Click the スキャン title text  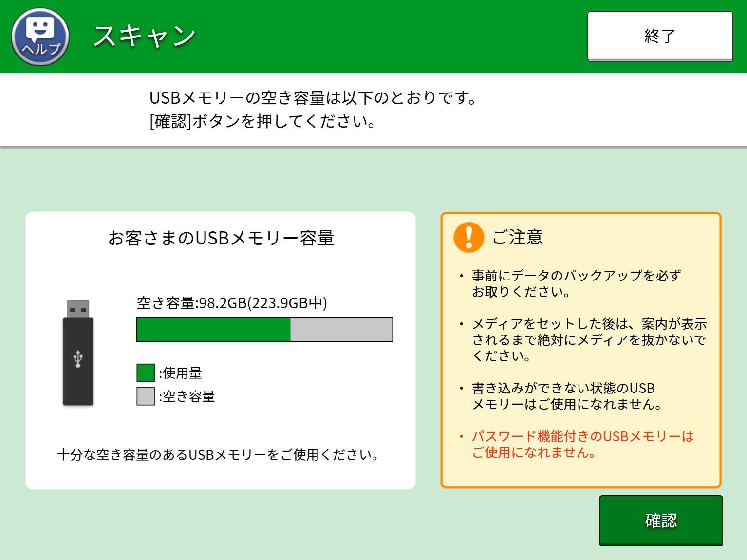coord(145,37)
